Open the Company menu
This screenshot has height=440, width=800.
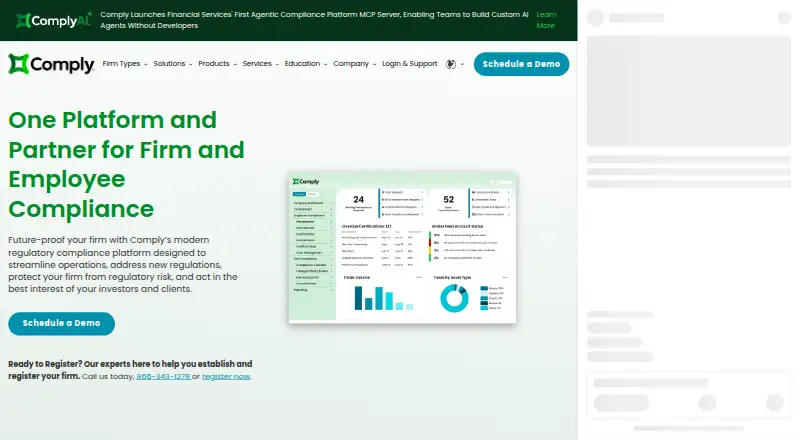tap(355, 64)
